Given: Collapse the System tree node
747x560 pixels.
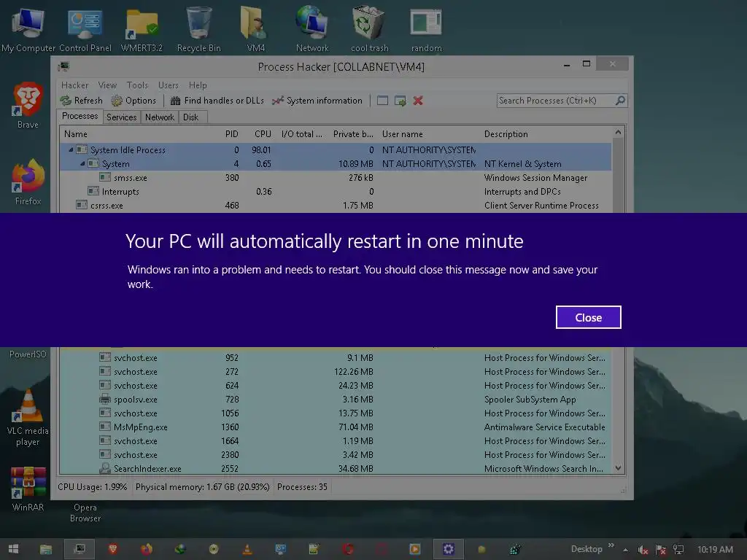Looking at the screenshot, I should point(82,163).
